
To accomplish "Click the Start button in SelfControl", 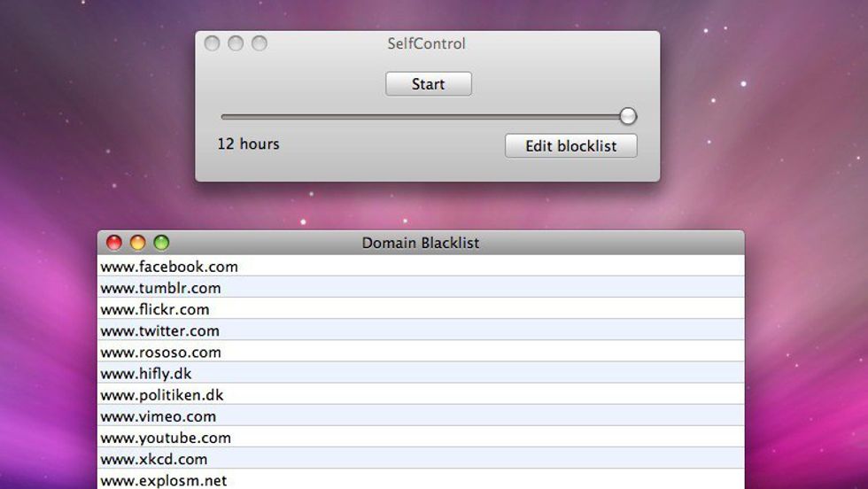I will click(x=428, y=84).
